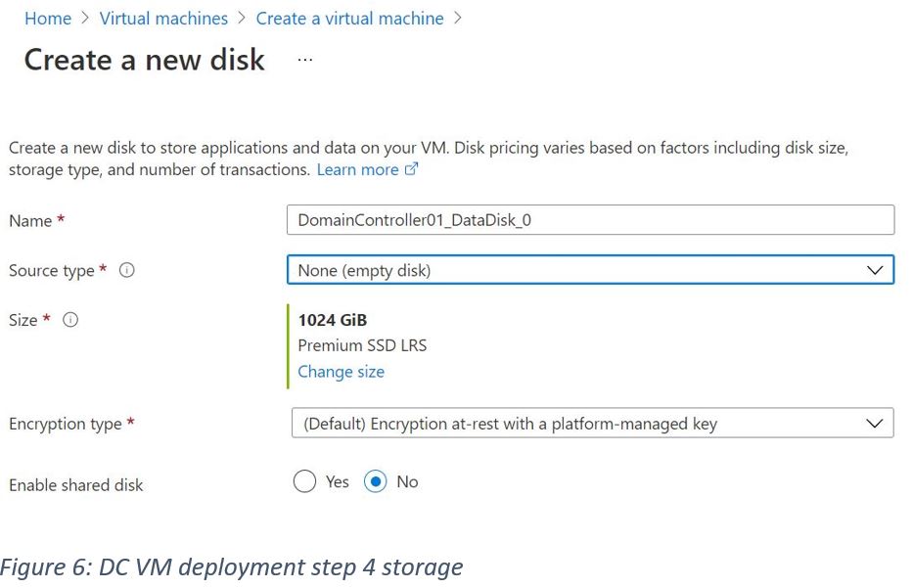Click the chevron arrow in the Encryption type box
912x588 pixels.
[x=875, y=424]
